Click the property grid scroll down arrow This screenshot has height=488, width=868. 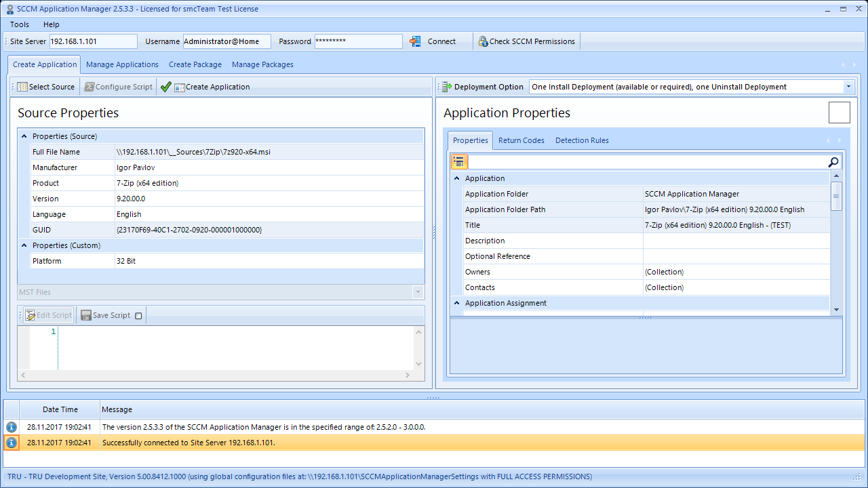point(836,310)
